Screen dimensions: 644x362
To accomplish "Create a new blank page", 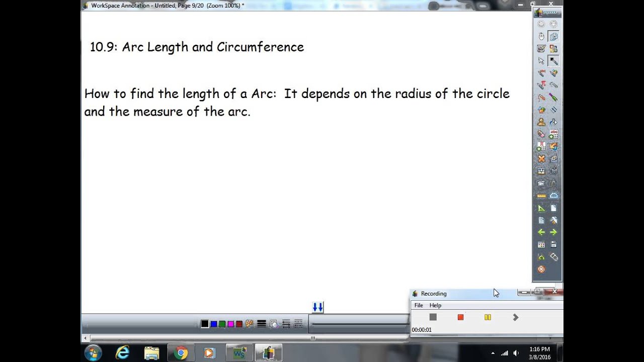I will point(553,208).
